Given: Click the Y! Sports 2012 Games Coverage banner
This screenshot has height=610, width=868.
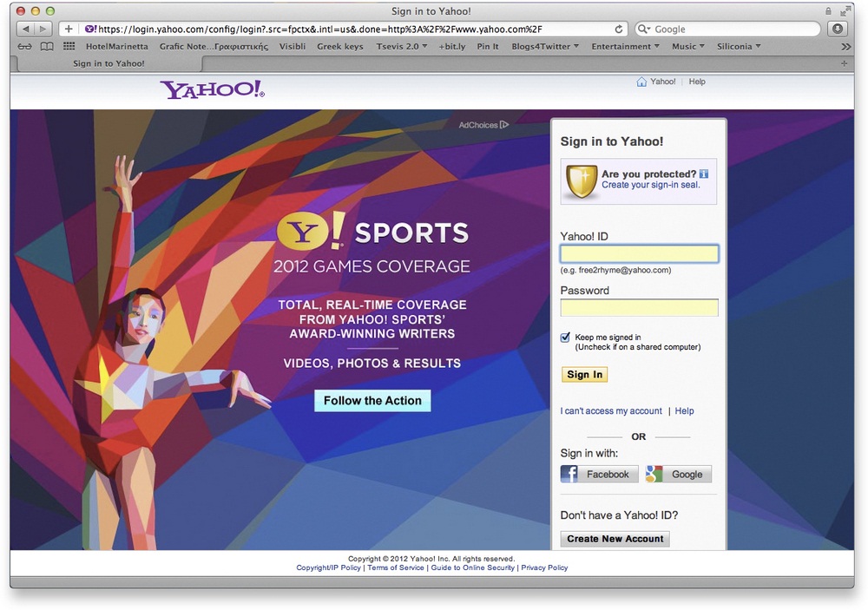Looking at the screenshot, I should click(x=372, y=242).
